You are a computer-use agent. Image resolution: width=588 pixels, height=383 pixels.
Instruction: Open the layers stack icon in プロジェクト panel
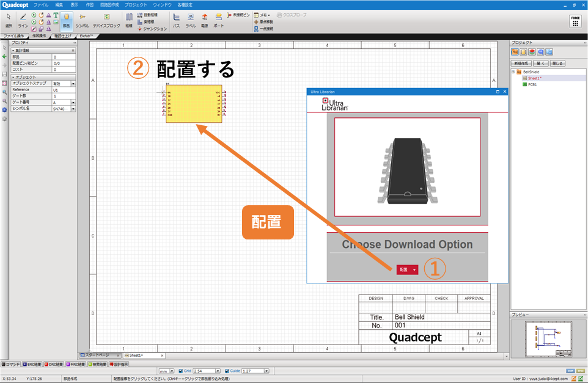(532, 52)
